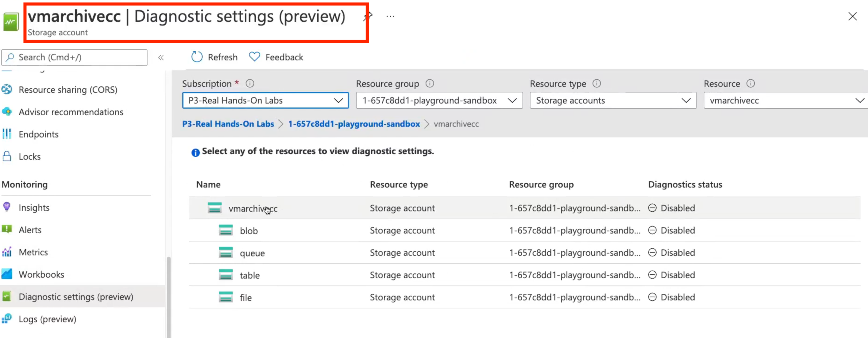
Task: Click the Workbooks blue icon
Action: pyautogui.click(x=7, y=274)
